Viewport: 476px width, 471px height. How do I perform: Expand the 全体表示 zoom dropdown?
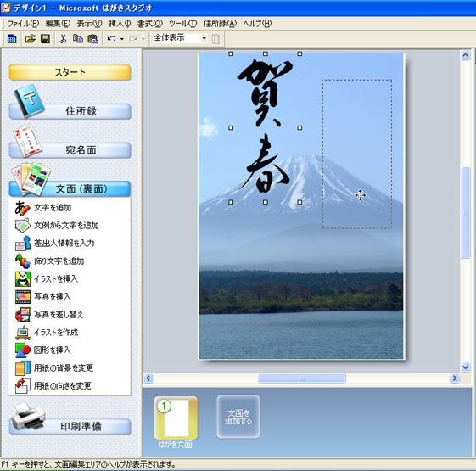pyautogui.click(x=204, y=38)
